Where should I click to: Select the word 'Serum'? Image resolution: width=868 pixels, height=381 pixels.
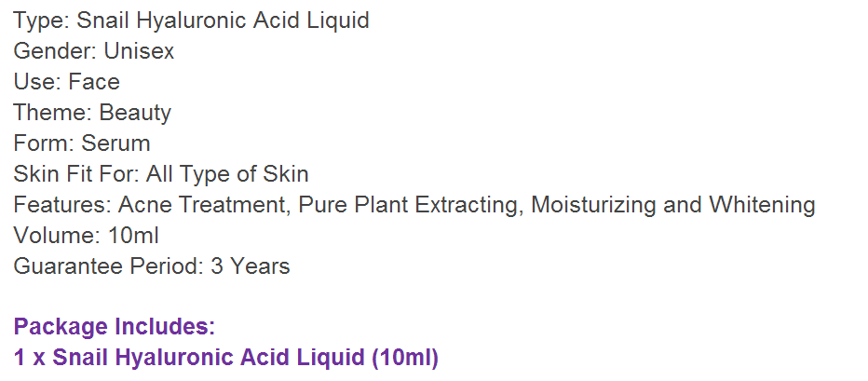115,143
